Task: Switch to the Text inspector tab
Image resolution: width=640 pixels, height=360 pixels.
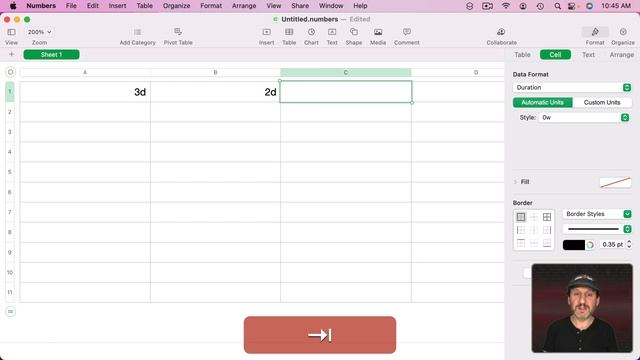Action: pyautogui.click(x=588, y=55)
